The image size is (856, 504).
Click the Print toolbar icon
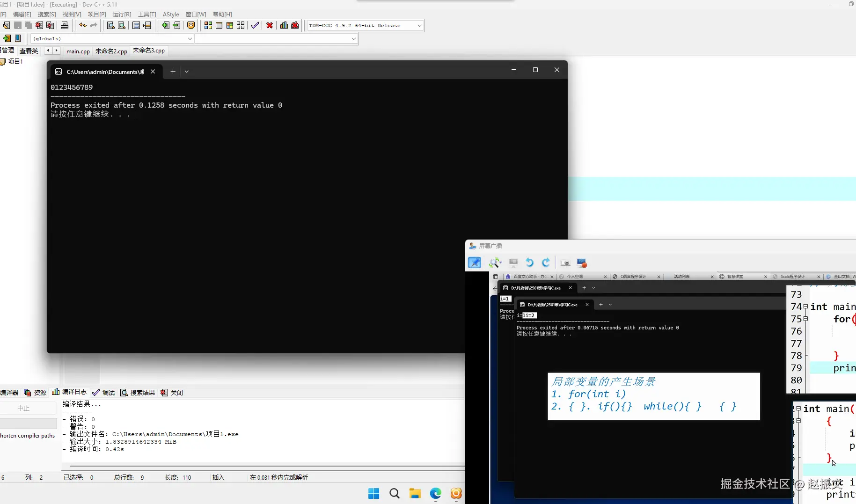point(65,25)
